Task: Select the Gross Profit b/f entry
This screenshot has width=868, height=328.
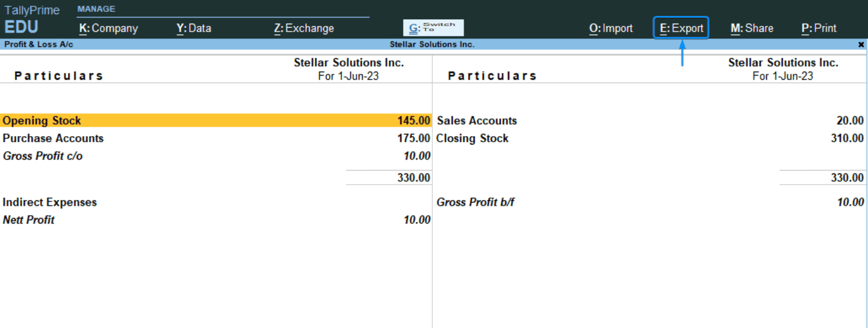Action: point(475,202)
